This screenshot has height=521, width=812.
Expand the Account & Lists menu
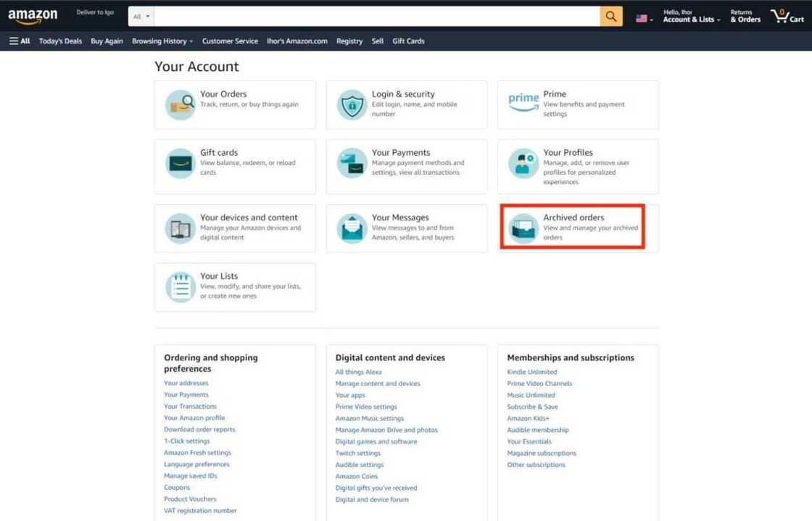[692, 17]
